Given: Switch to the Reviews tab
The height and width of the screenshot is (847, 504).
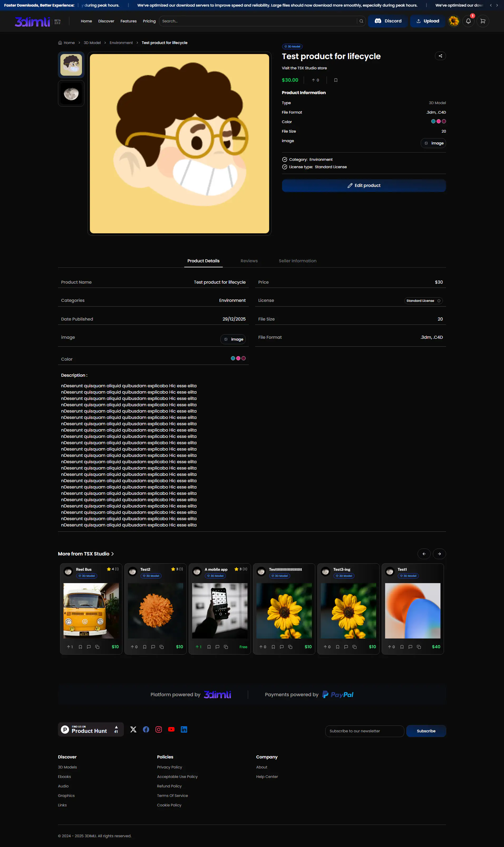Looking at the screenshot, I should click(249, 261).
